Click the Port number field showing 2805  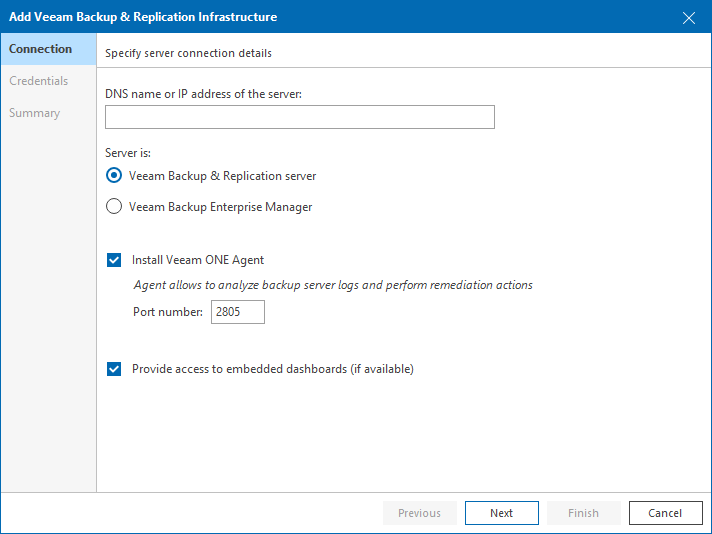[237, 312]
